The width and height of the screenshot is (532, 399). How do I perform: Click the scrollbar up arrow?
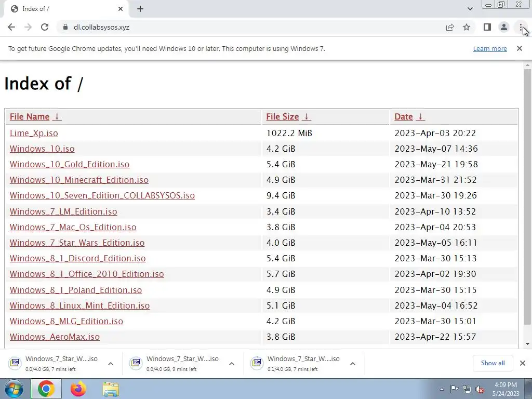[527, 65]
